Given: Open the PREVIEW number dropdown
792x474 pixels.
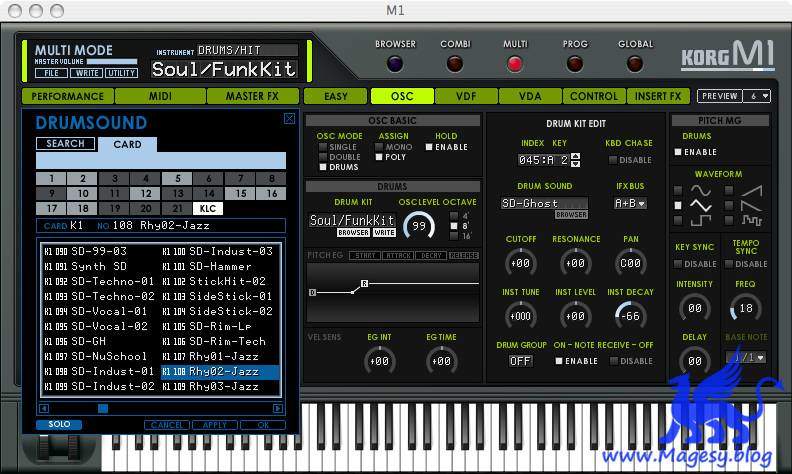Looking at the screenshot, I should 756,96.
